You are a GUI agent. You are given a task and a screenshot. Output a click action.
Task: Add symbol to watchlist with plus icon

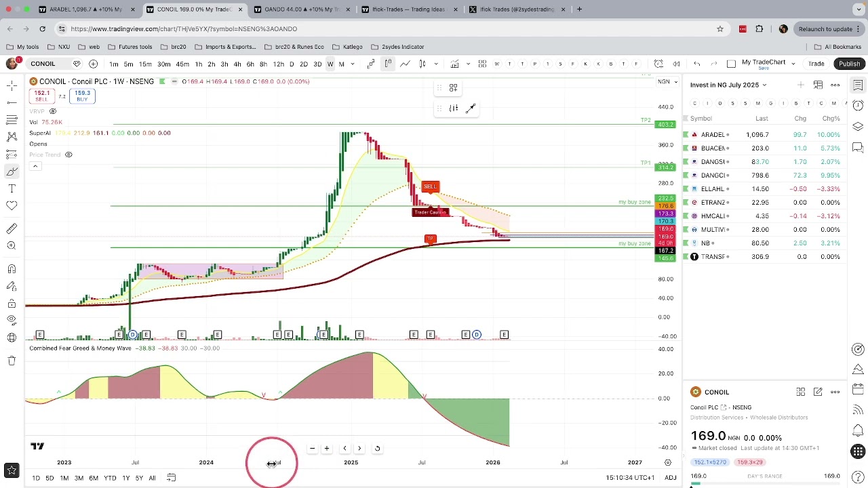(801, 85)
